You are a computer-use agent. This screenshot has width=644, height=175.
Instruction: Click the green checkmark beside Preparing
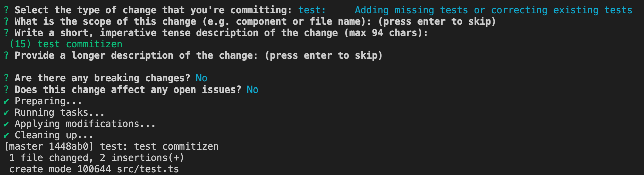pos(6,101)
